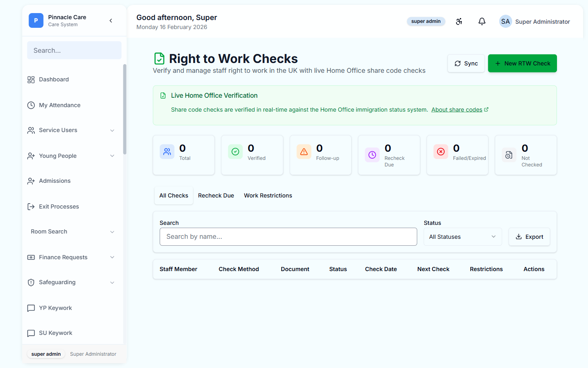Open the notifications bell icon

[482, 21]
